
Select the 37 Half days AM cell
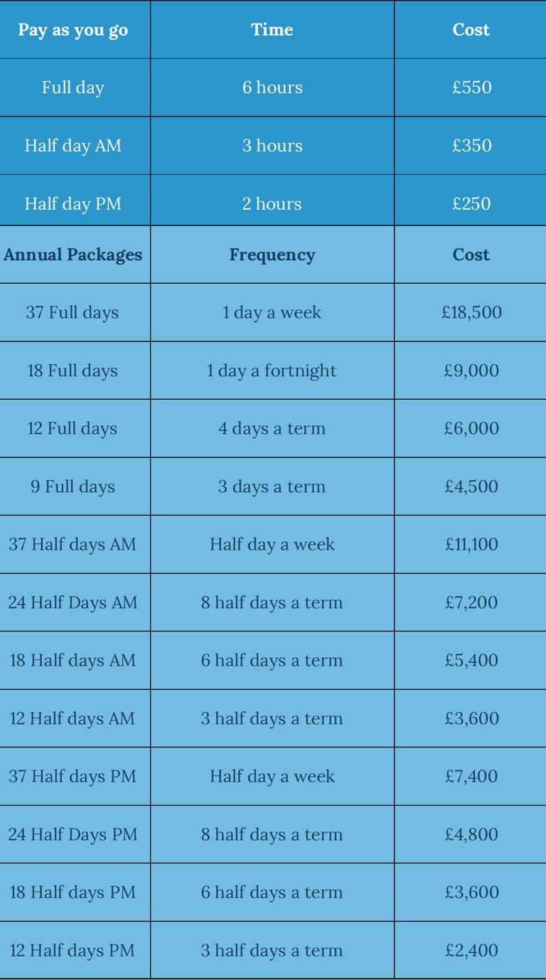[75, 544]
